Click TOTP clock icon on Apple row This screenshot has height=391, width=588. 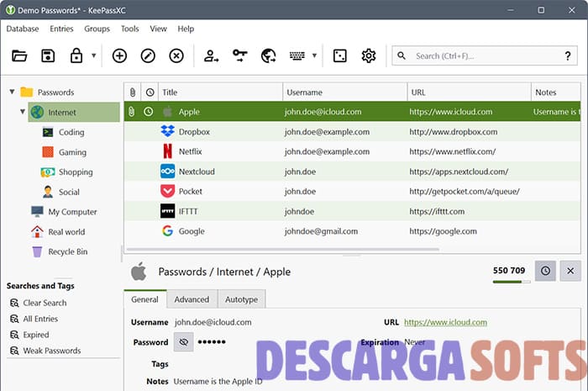(x=149, y=112)
